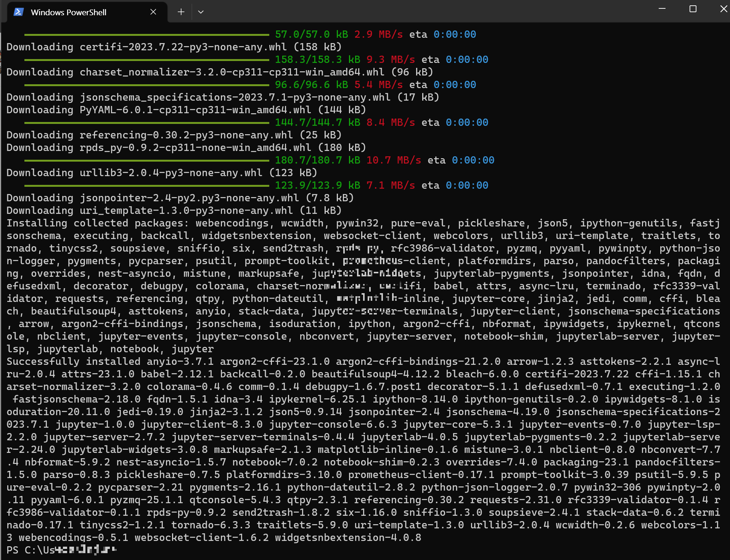Close the terminal window
Screen dimensions: 730x560
point(723,8)
